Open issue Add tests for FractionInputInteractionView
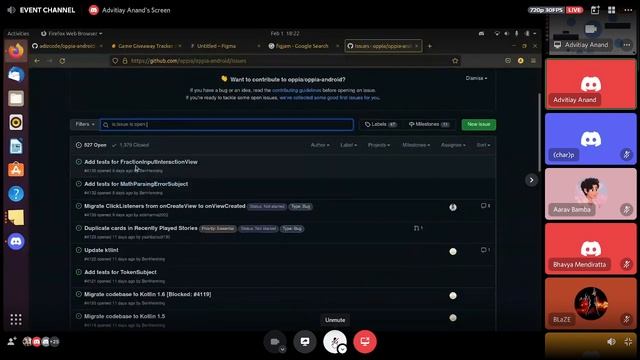The image size is (640, 360). coord(141,162)
